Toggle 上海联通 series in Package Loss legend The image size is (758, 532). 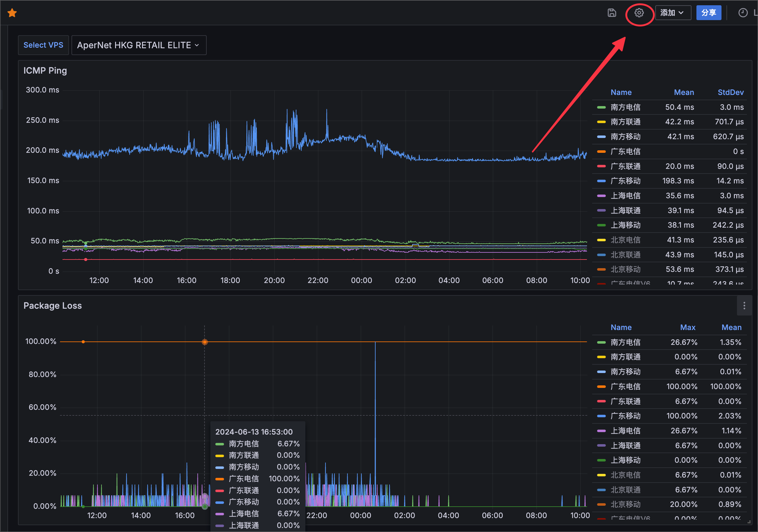pos(625,445)
